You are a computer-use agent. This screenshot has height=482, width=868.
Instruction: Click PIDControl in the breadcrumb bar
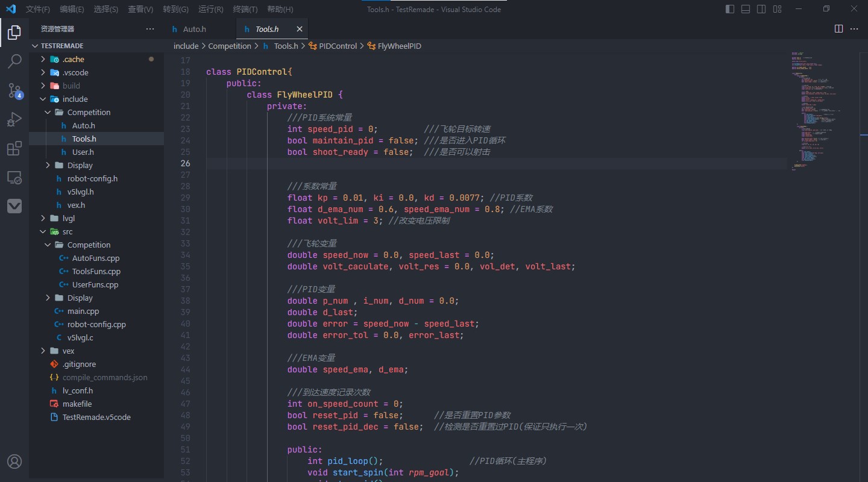(338, 46)
